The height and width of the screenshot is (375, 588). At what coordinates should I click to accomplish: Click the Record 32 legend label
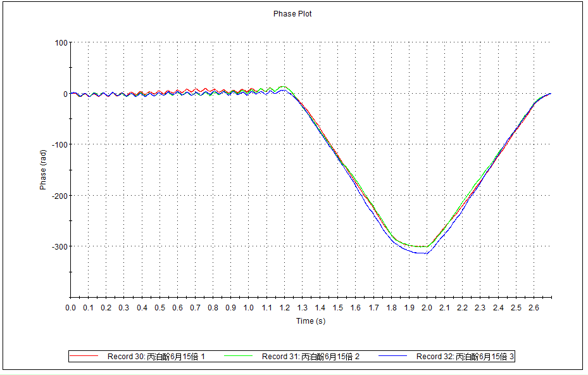click(465, 357)
